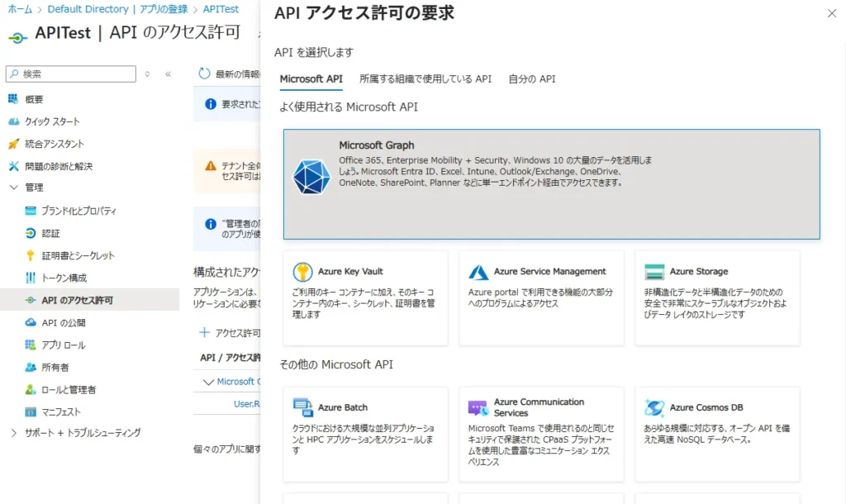846x504 pixels.
Task: Select the Azure Communication Services card
Action: coord(542,434)
